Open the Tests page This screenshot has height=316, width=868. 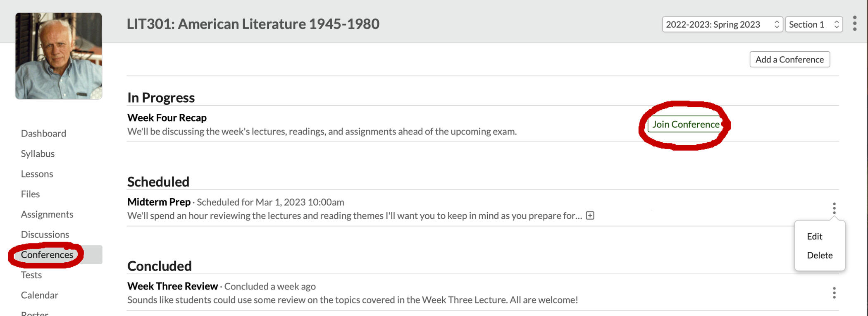click(x=31, y=275)
